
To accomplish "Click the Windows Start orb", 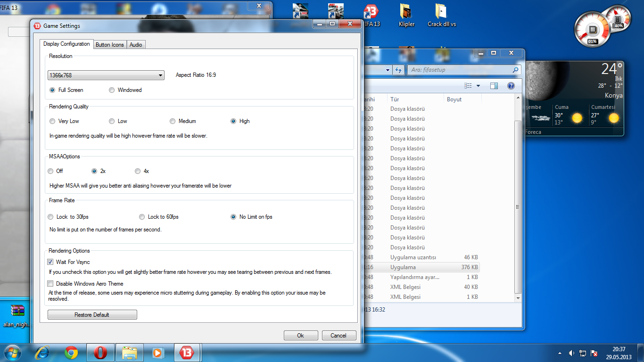I will 13,352.
